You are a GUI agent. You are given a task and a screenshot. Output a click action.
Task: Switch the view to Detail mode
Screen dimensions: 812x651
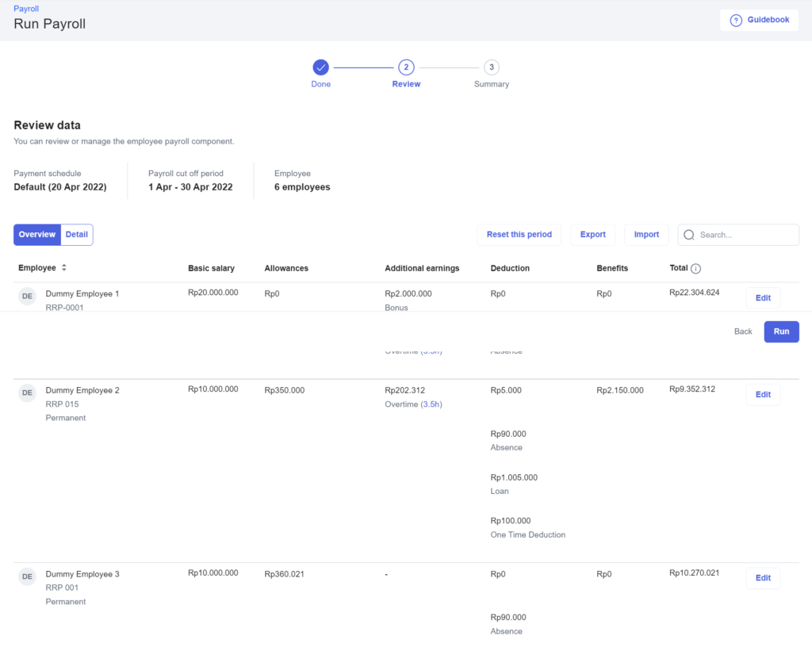pyautogui.click(x=76, y=235)
